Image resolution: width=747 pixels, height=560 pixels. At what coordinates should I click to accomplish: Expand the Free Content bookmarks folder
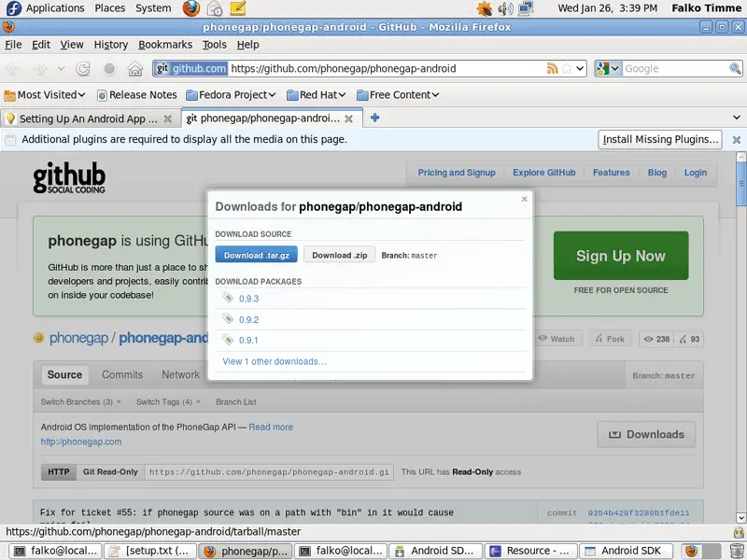[x=398, y=95]
